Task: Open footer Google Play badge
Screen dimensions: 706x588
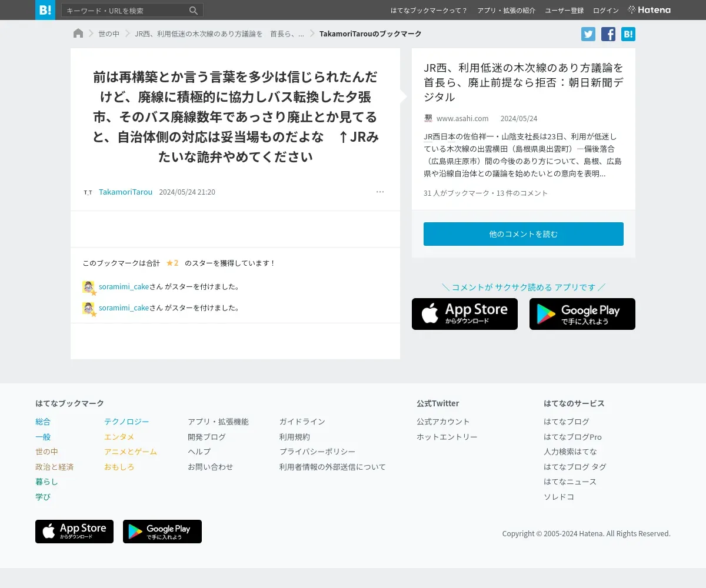Action: click(x=162, y=532)
